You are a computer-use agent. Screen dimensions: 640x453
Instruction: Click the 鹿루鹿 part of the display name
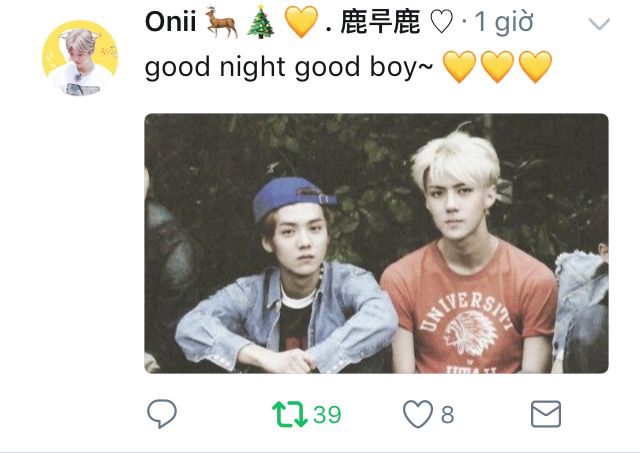coord(380,22)
